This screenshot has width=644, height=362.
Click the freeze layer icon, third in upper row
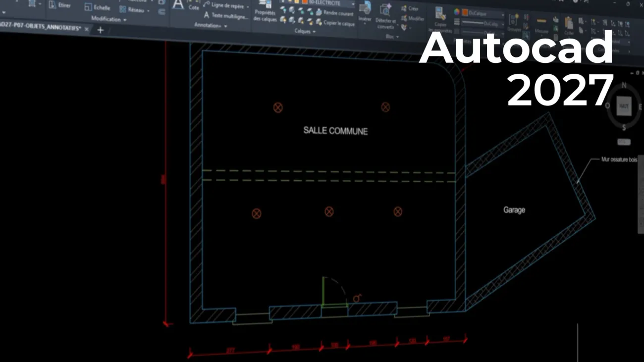pos(301,10)
